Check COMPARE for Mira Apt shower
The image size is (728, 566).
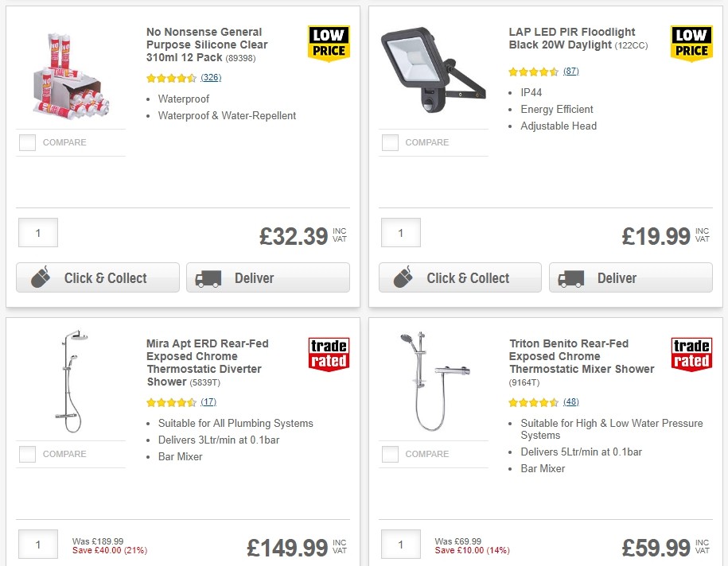[26, 454]
